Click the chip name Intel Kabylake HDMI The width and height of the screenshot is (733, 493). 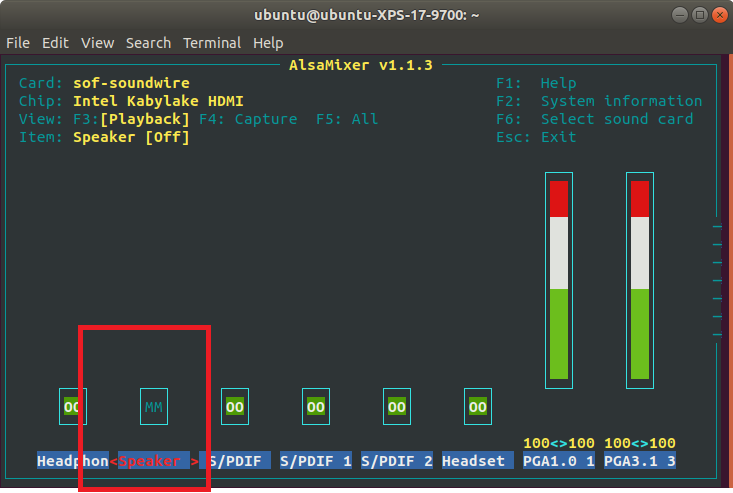(158, 101)
